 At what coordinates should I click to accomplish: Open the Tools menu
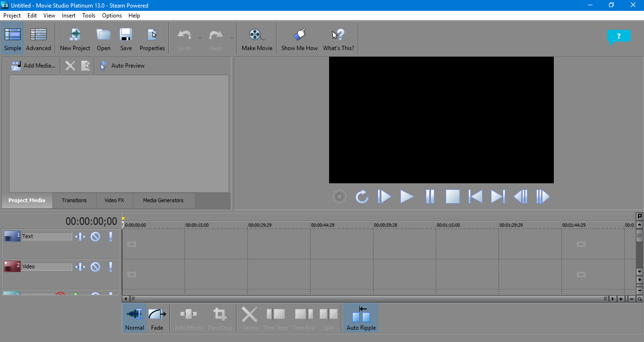tap(89, 16)
